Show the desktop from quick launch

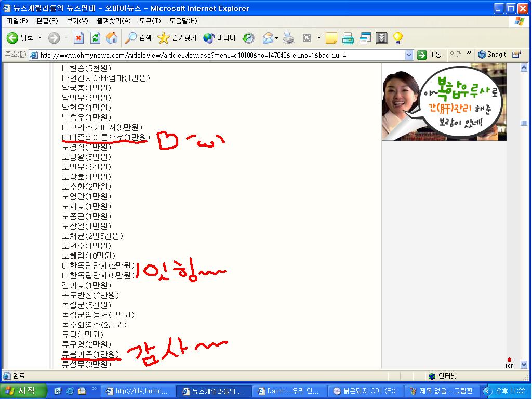pyautogui.click(x=58, y=391)
